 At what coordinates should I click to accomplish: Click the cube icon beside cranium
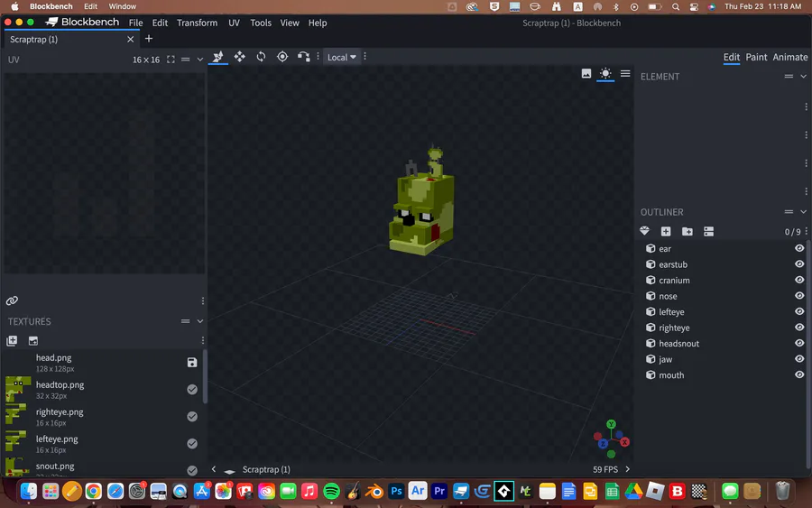click(x=651, y=280)
